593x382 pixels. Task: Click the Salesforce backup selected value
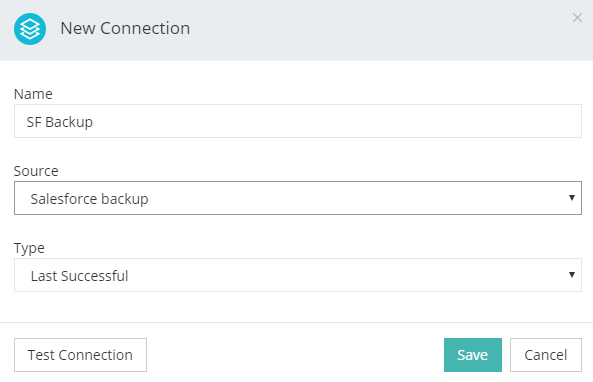point(89,199)
